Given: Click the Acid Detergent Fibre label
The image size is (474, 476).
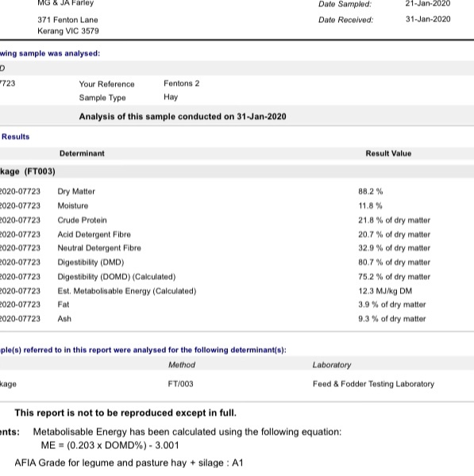Looking at the screenshot, I should [94, 234].
